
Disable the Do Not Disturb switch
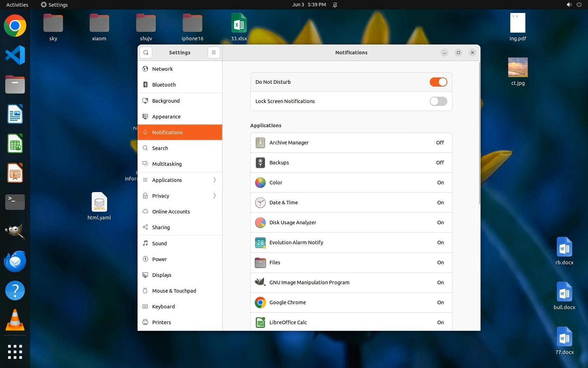point(438,82)
